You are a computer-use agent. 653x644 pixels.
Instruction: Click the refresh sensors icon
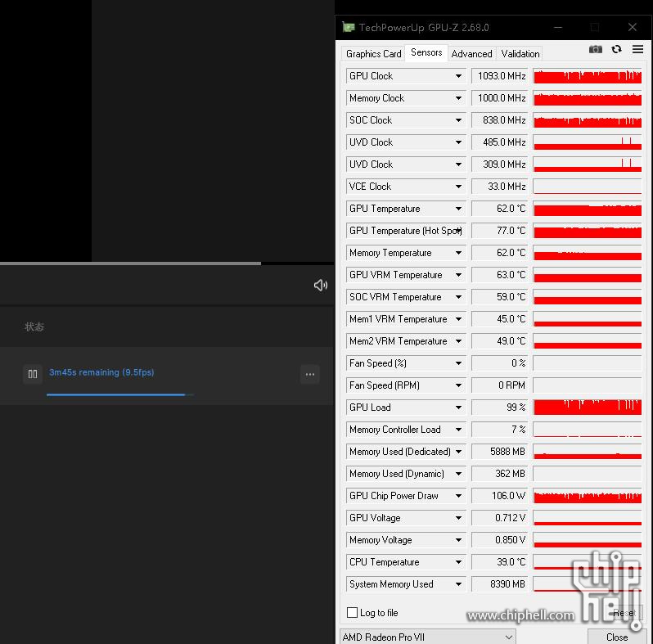coord(616,50)
